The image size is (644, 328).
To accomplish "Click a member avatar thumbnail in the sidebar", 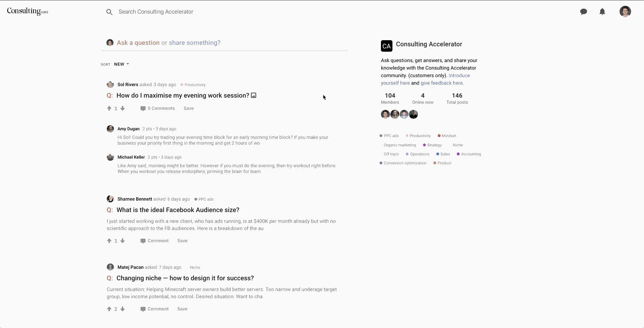I will (385, 114).
